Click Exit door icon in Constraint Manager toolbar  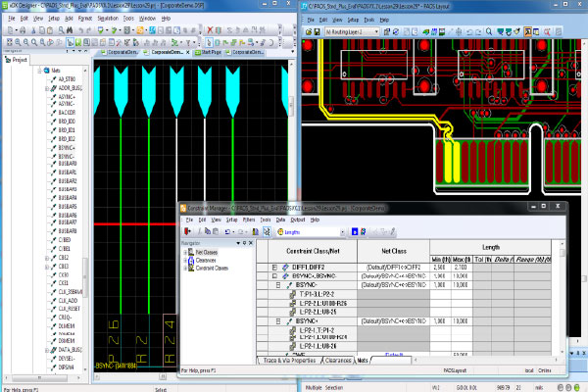point(188,232)
